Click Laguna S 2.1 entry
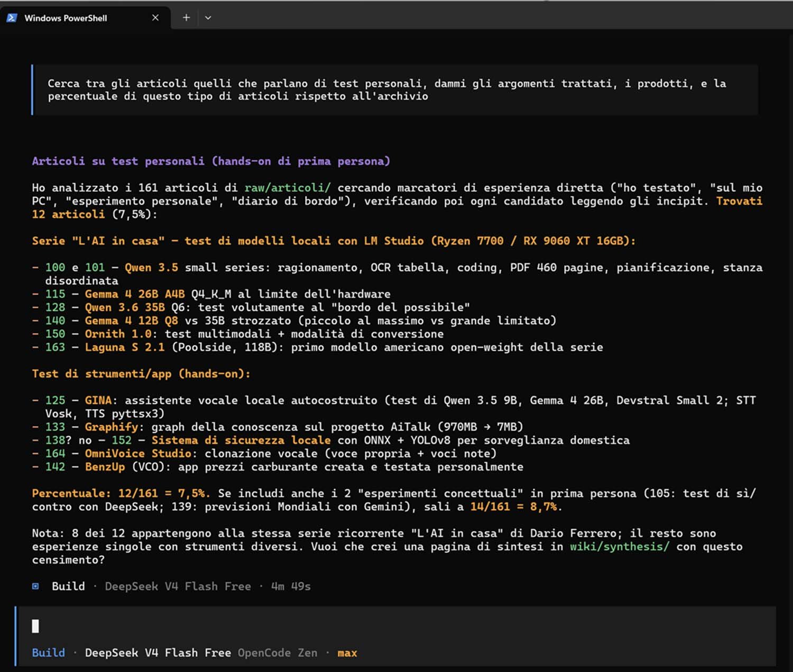The width and height of the screenshot is (793, 672). (x=125, y=347)
